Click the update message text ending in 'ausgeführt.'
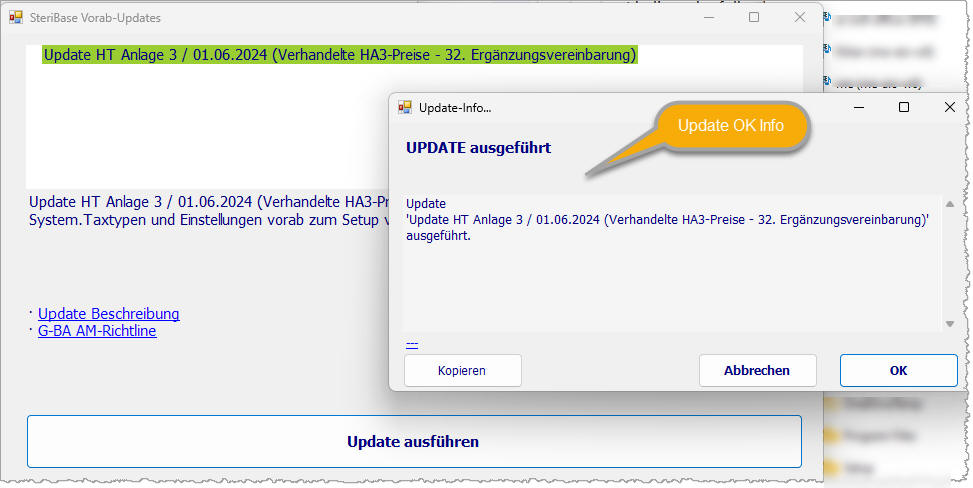The width and height of the screenshot is (973, 488). 667,220
